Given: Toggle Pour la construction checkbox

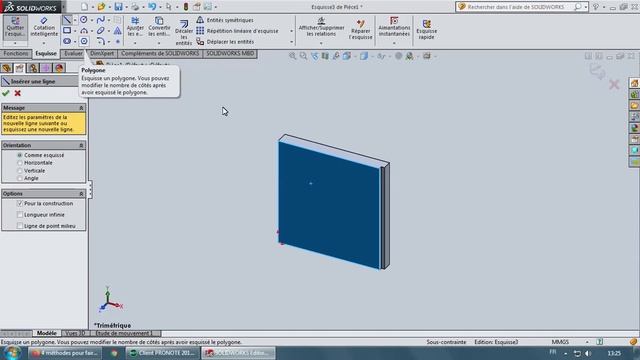Looking at the screenshot, I should pyautogui.click(x=20, y=203).
